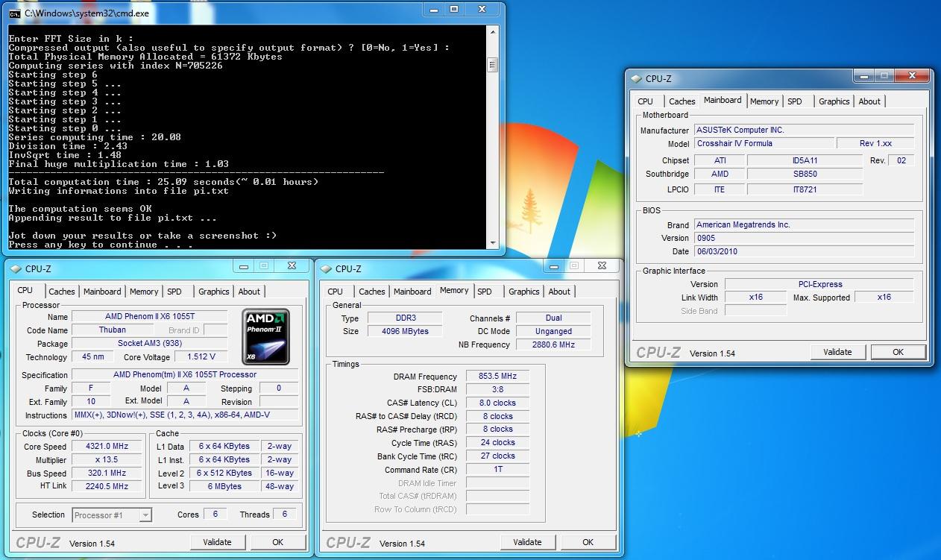Screen dimensions: 941x560
Task: Switch to About tab in Mainboard window
Action: [869, 101]
